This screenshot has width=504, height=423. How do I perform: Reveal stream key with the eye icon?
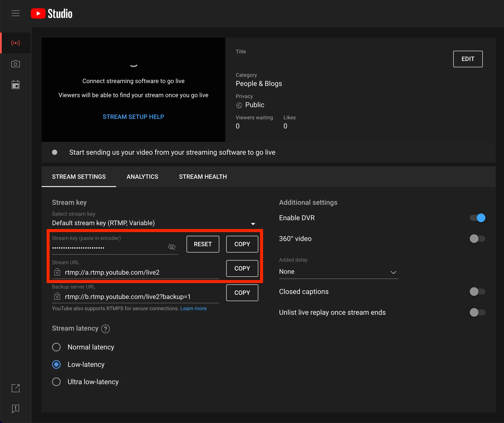172,247
